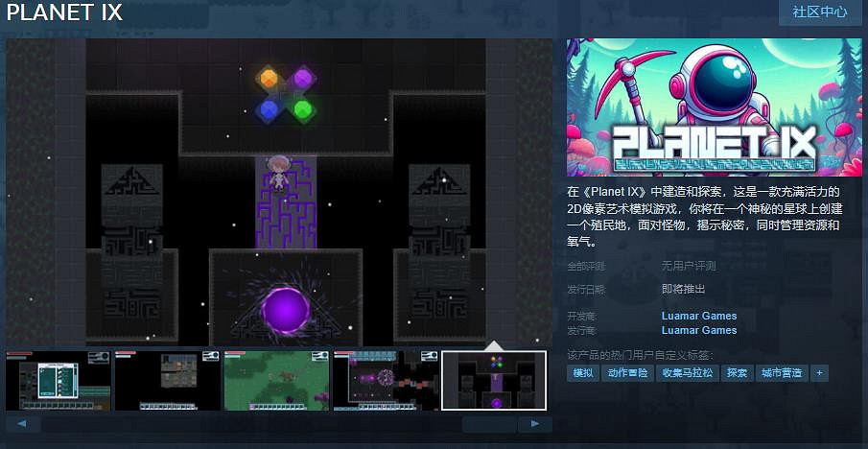Click the 无用户评测 review summary text
This screenshot has width=868, height=449.
click(689, 267)
